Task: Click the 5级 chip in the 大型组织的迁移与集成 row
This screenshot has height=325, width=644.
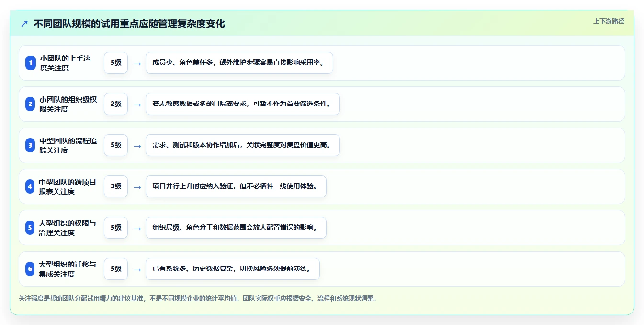Action: [x=116, y=269]
